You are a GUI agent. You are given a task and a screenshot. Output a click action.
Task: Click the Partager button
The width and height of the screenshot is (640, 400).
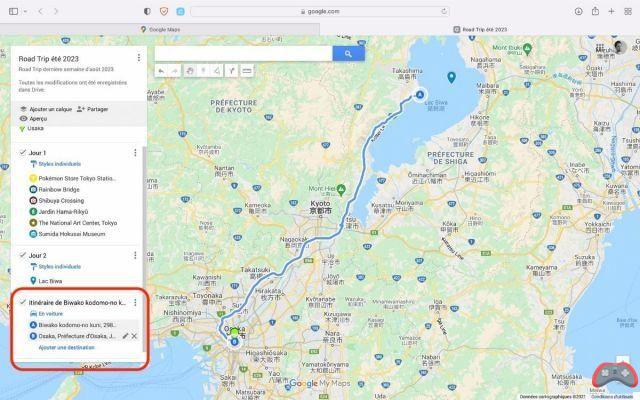(x=93, y=109)
